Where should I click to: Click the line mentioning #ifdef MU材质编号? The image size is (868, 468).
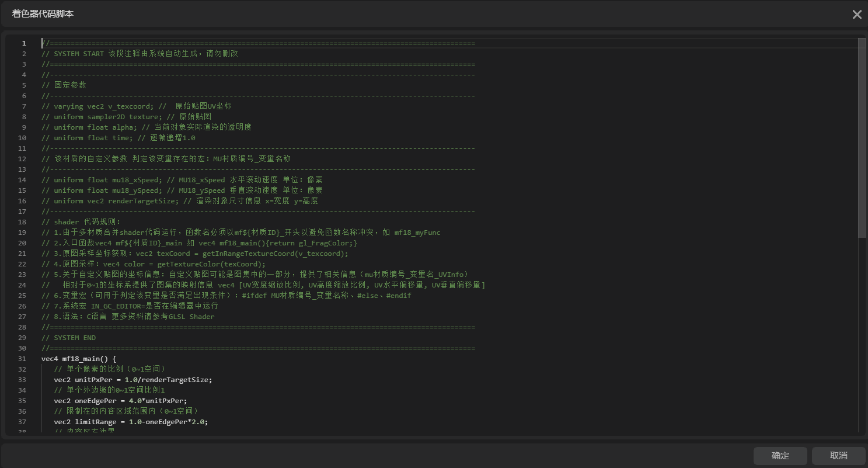point(226,296)
